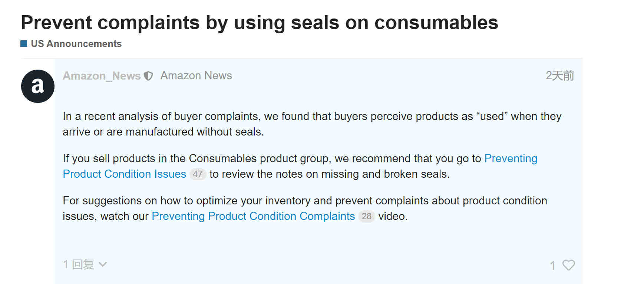Click the word 'Preventing' ending first link line
Screen dimensions: 644x284
(511, 158)
